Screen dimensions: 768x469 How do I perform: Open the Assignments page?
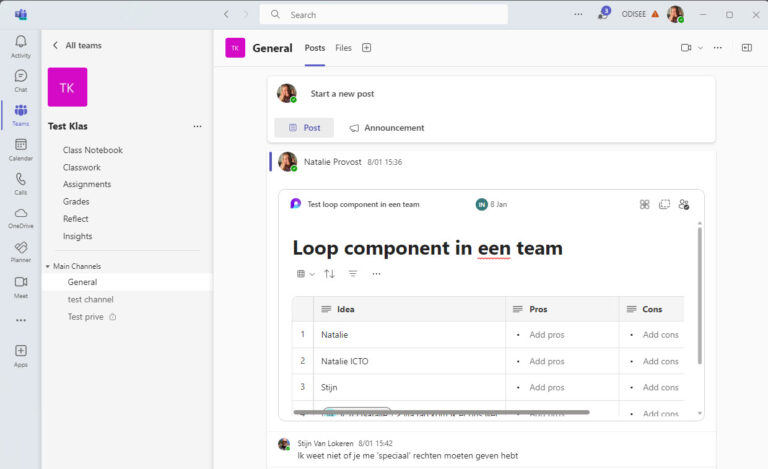coord(87,184)
